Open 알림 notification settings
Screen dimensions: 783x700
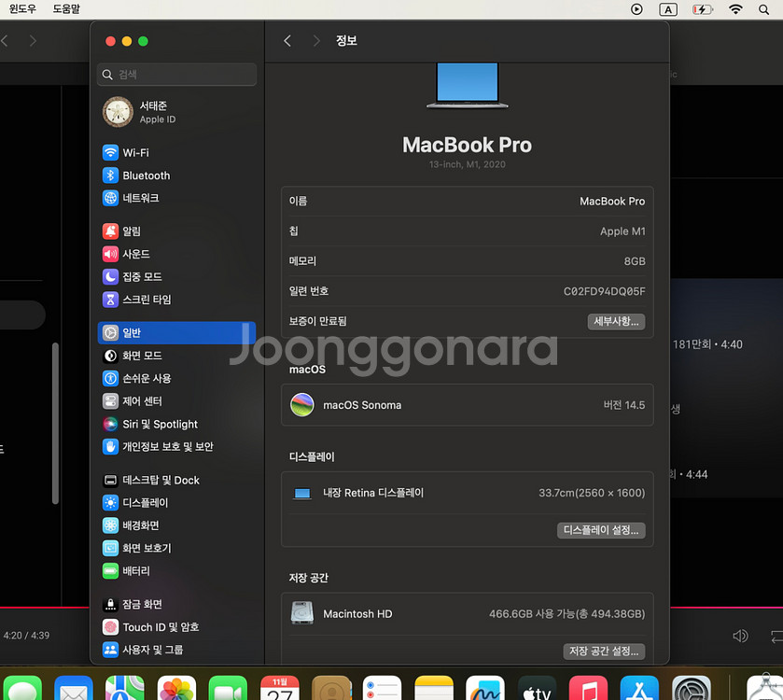[x=176, y=231]
